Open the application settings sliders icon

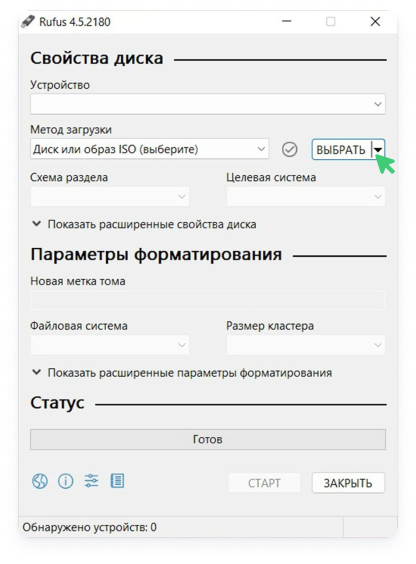pos(91,481)
